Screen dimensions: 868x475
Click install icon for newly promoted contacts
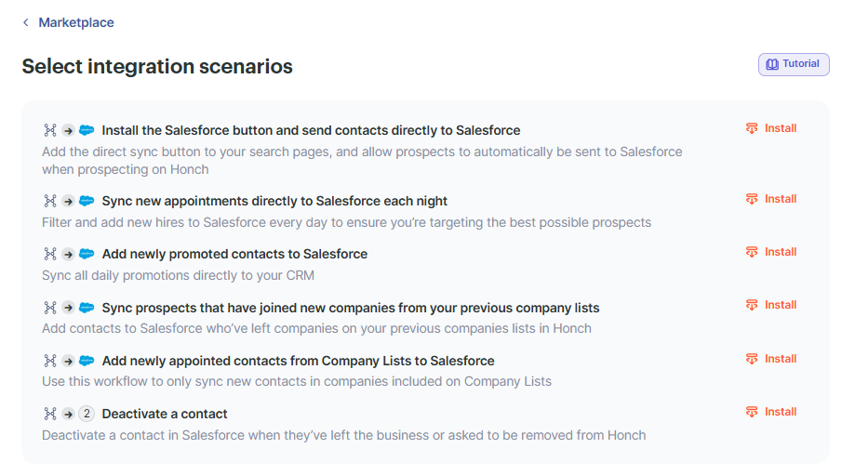pos(752,252)
